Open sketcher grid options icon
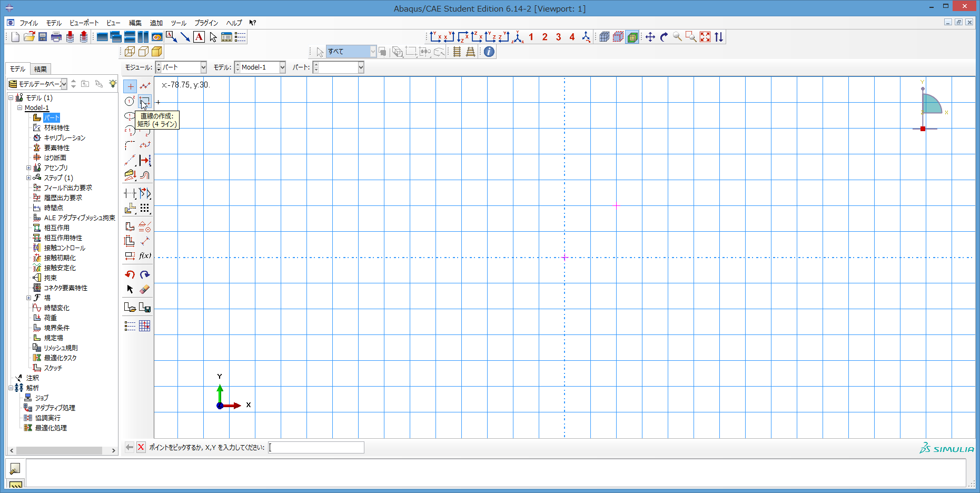The width and height of the screenshot is (980, 493). click(x=145, y=326)
